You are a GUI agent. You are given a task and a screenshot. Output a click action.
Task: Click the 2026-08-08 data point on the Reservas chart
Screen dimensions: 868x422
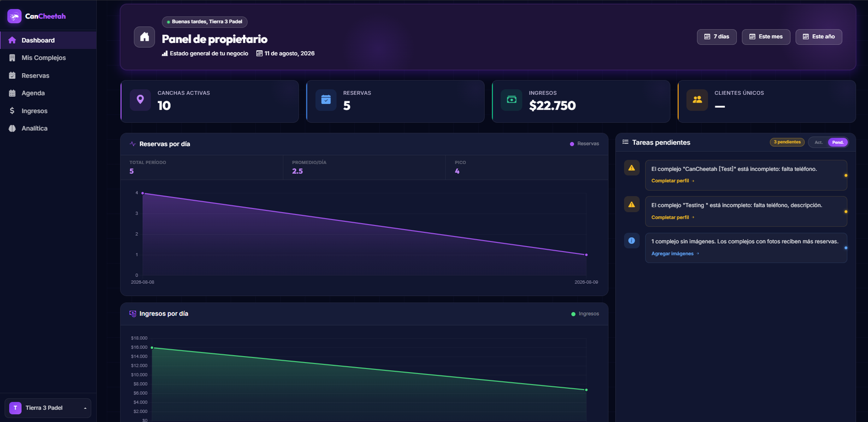coord(143,193)
